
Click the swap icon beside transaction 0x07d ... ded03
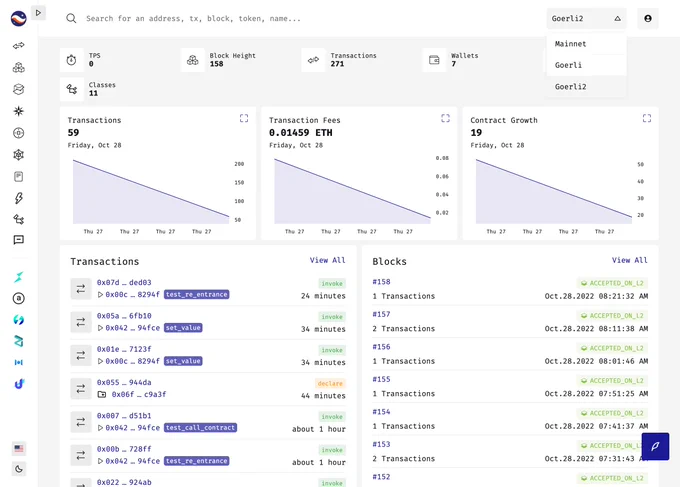(81, 289)
